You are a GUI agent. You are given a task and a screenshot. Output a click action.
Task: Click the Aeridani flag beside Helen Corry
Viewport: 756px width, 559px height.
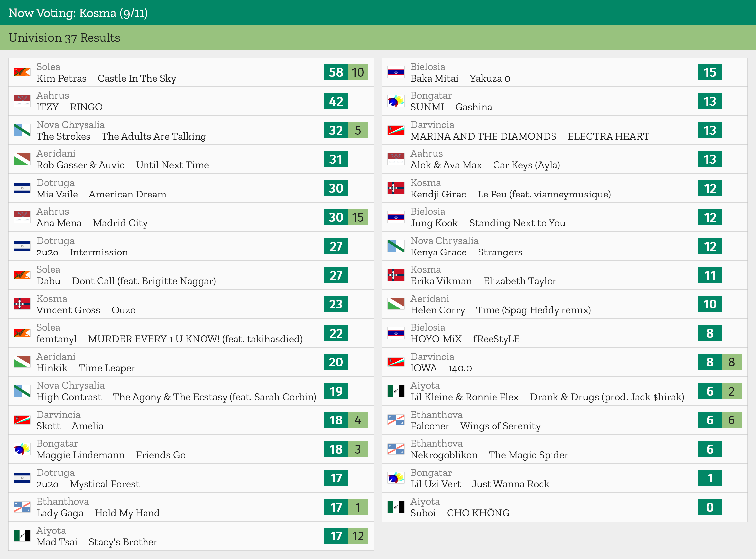tap(396, 304)
